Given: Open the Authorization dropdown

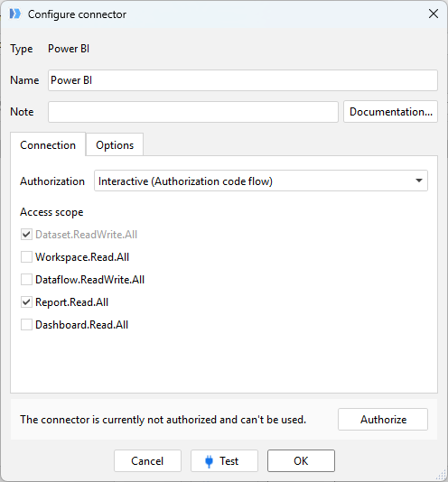Looking at the screenshot, I should (x=261, y=181).
